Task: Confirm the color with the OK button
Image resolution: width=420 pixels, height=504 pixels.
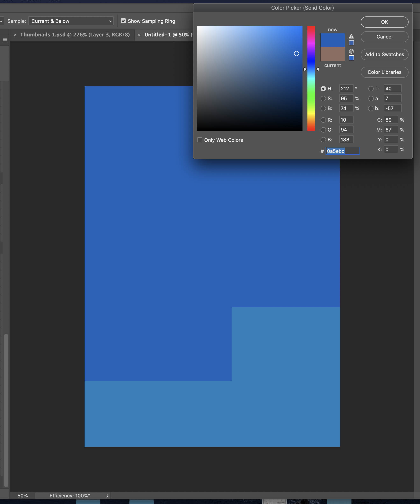Action: tap(384, 22)
